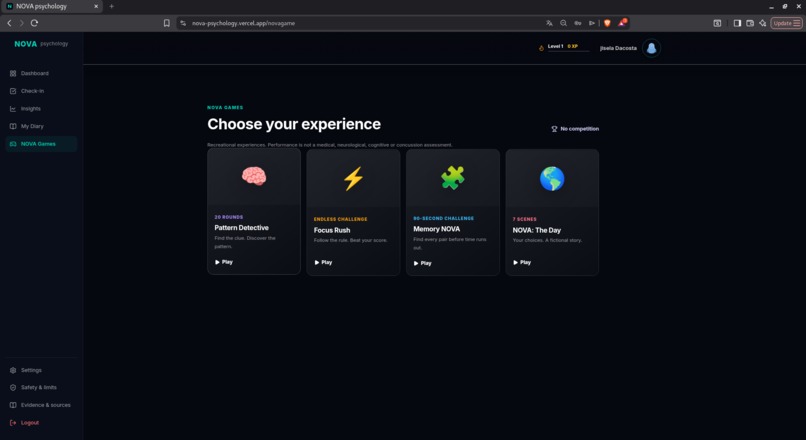
Task: Go to Insights in sidebar
Action: pos(41,108)
